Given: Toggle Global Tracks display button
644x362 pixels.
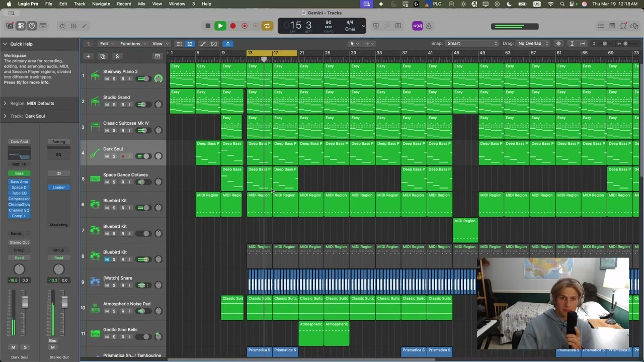Looking at the screenshot, I should click(x=157, y=56).
